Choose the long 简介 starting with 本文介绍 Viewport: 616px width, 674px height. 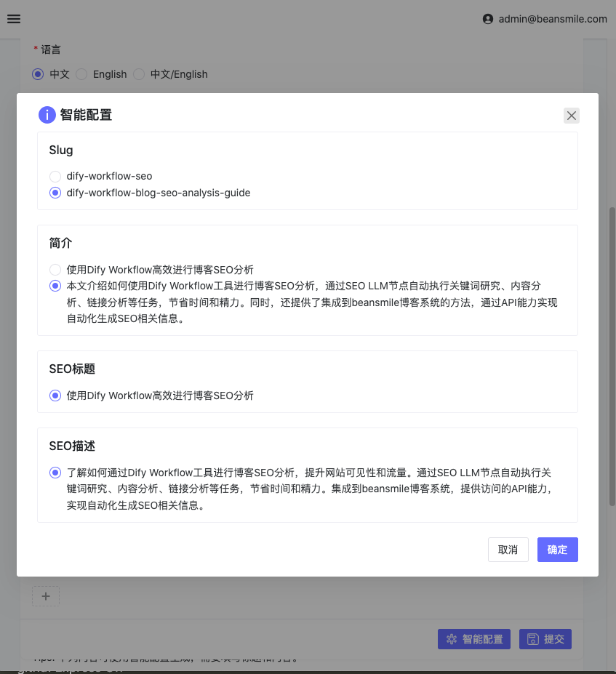tap(55, 286)
